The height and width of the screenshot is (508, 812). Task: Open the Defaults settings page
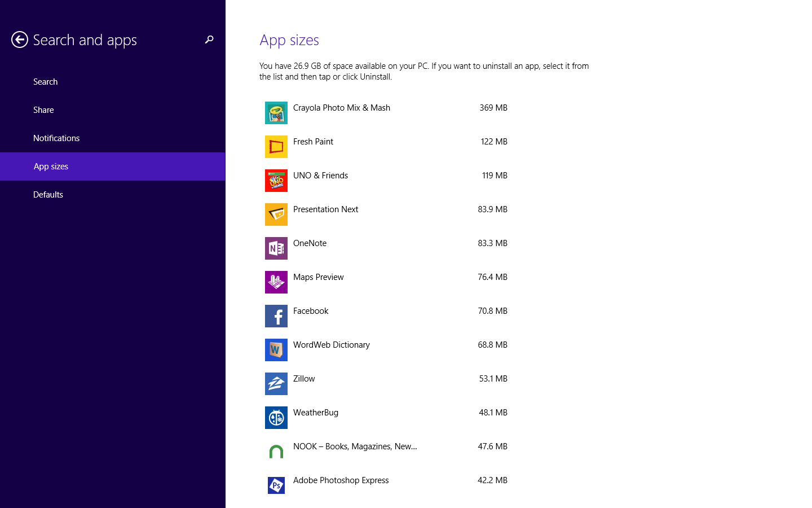(113, 195)
